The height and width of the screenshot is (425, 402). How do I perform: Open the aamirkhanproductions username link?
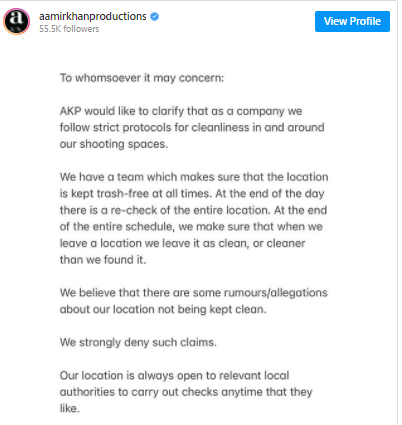(93, 16)
